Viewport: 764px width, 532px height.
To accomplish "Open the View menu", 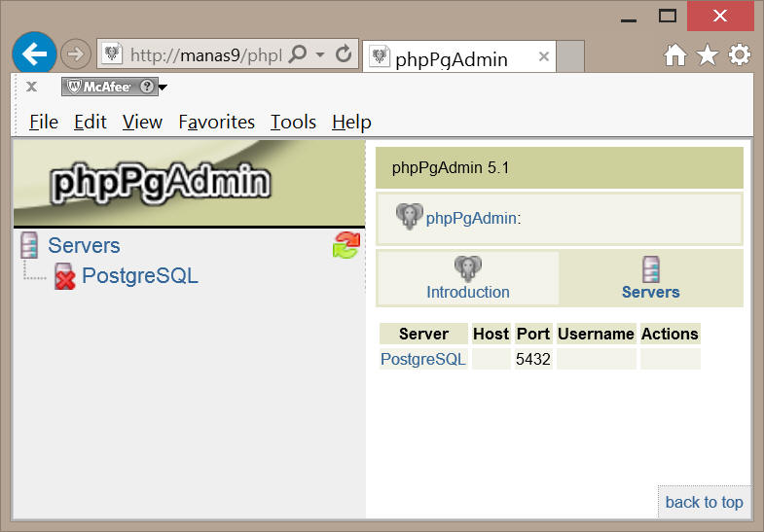I will pyautogui.click(x=142, y=122).
